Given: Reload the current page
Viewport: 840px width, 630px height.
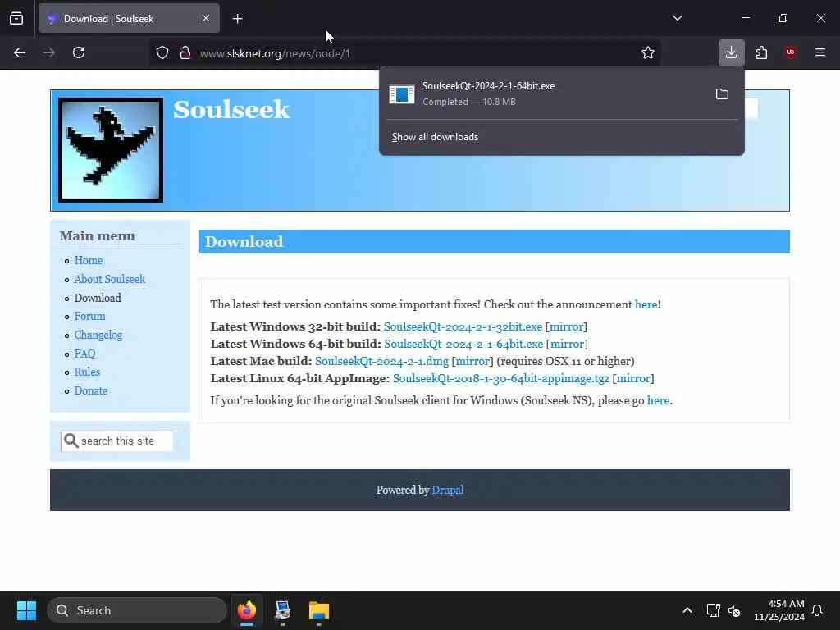Looking at the screenshot, I should click(x=79, y=52).
